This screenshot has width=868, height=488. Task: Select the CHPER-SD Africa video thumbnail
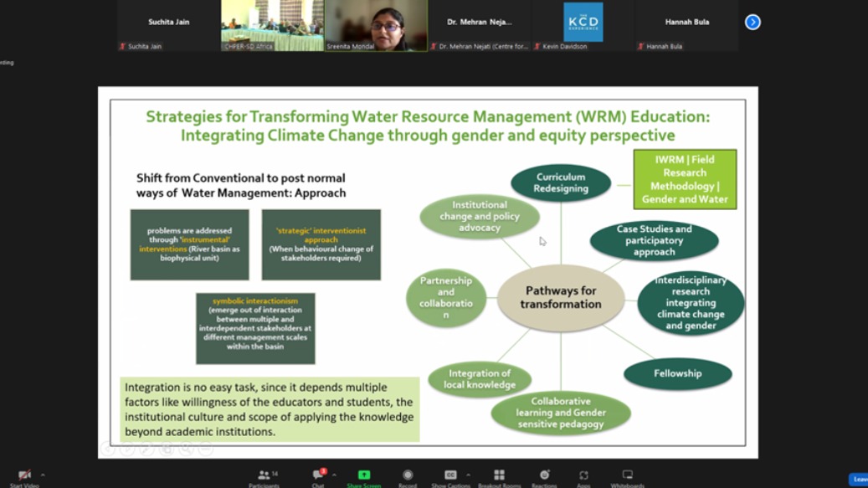pos(272,25)
